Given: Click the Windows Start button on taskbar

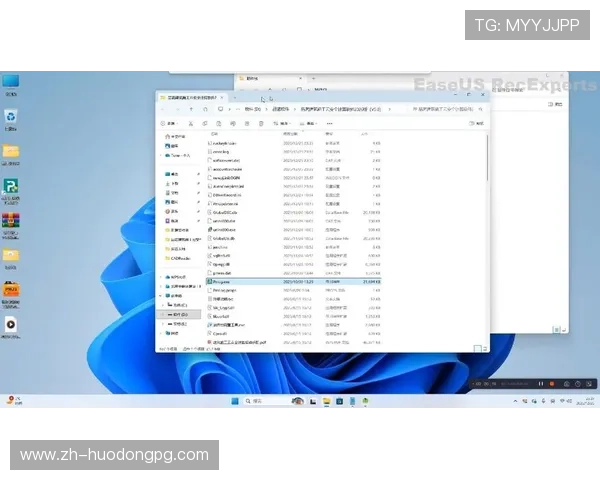Looking at the screenshot, I should pos(236,401).
